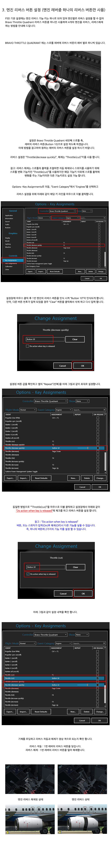Image resolution: width=111 pixels, height=868 pixels.
Task: Check release option in Throttle (decrease quickly) dialog
Action: 27,346
